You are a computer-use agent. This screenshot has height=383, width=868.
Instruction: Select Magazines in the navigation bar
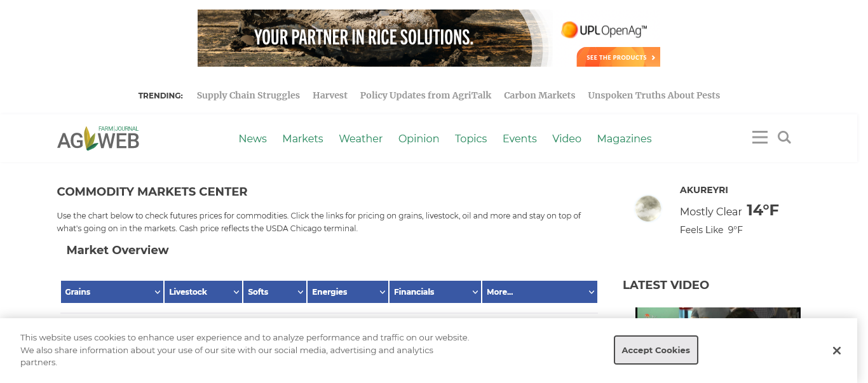pyautogui.click(x=624, y=138)
